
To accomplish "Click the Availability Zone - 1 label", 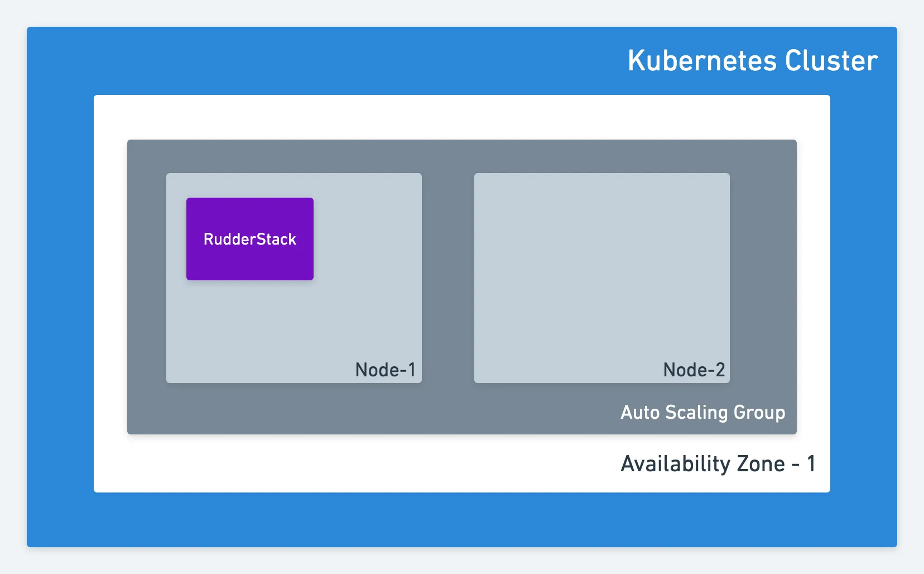I will click(x=718, y=463).
